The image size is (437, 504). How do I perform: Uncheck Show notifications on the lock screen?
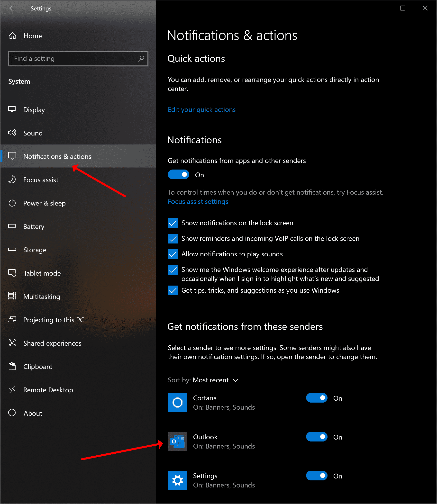(x=173, y=223)
